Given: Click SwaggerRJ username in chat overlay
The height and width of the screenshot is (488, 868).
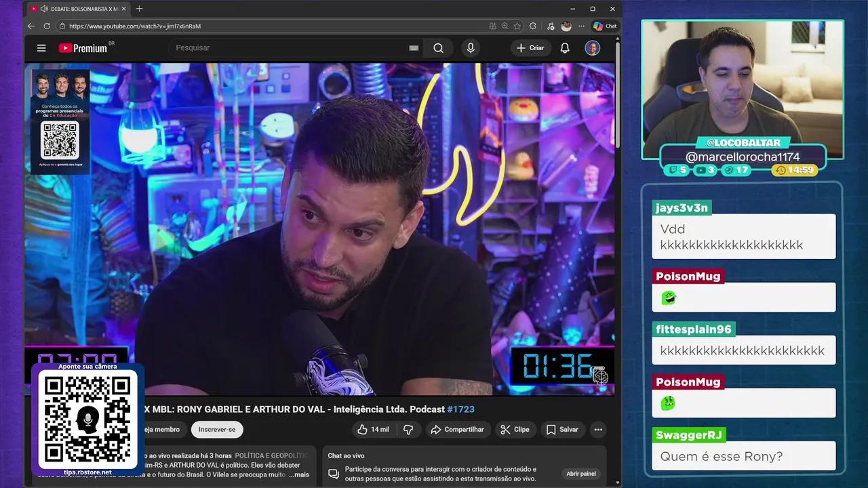Looking at the screenshot, I should (688, 435).
